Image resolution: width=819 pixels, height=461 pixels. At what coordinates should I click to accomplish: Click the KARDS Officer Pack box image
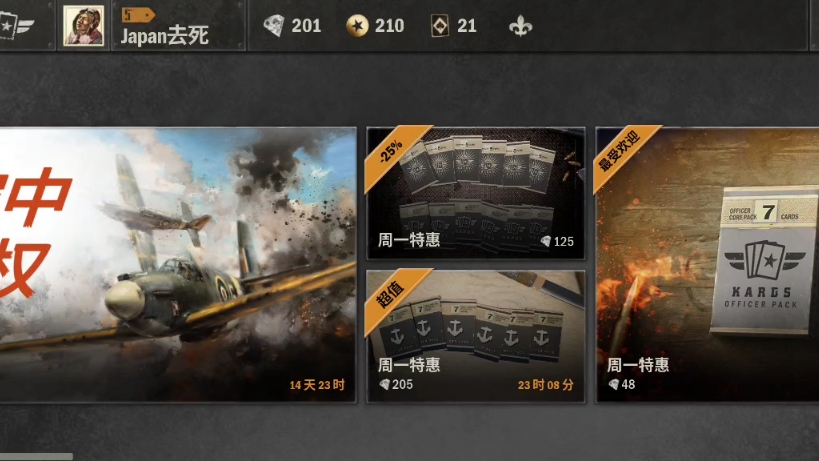764,261
